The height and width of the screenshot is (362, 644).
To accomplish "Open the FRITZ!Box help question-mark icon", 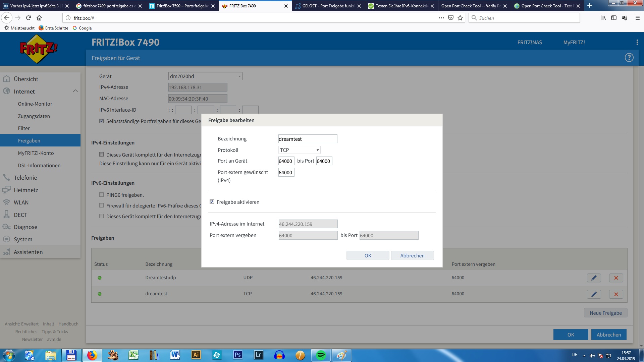I will click(x=629, y=58).
